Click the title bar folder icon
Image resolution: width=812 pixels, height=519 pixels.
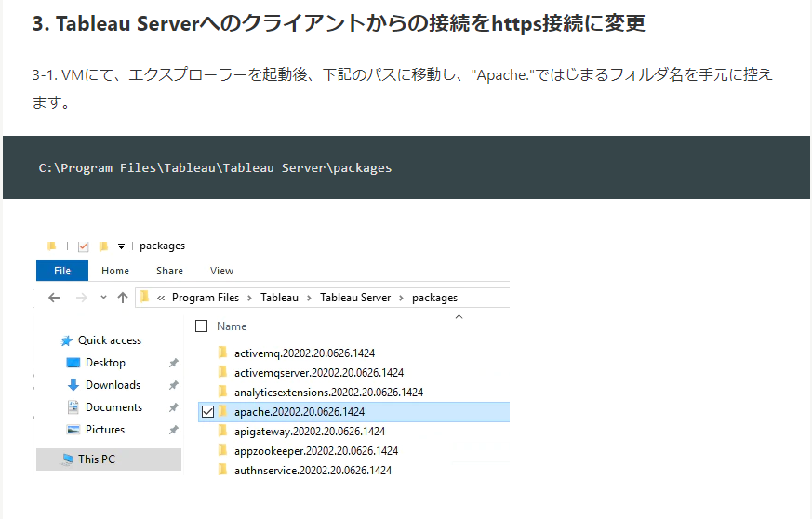coord(51,246)
